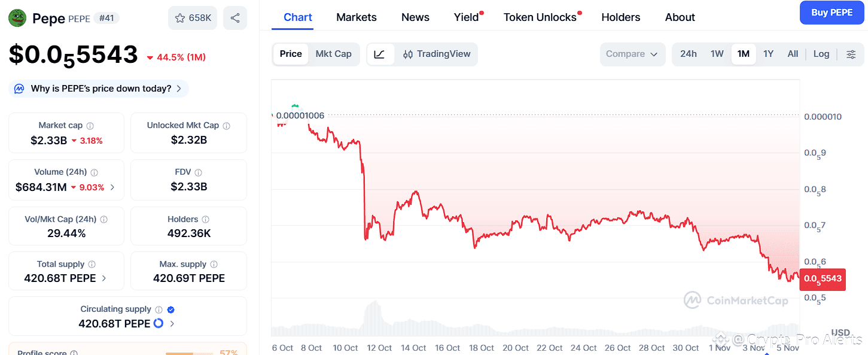The width and height of the screenshot is (868, 355).
Task: Open the Markets tab
Action: click(x=356, y=17)
